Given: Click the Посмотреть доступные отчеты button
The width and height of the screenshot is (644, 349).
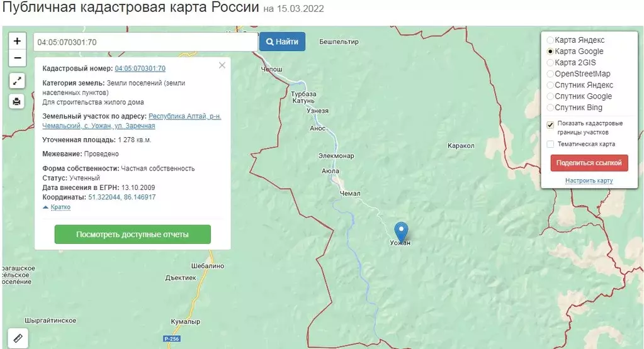Looking at the screenshot, I should pos(133,234).
